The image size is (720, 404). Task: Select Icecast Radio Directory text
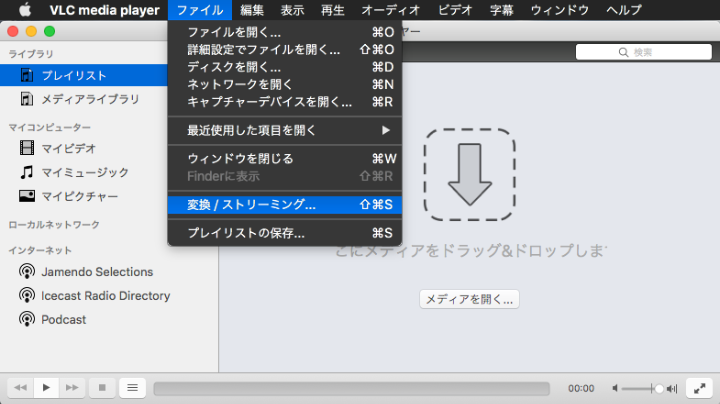click(106, 296)
